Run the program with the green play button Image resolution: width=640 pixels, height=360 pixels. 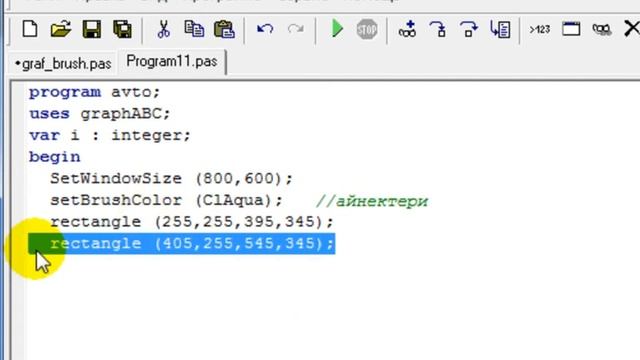337,29
